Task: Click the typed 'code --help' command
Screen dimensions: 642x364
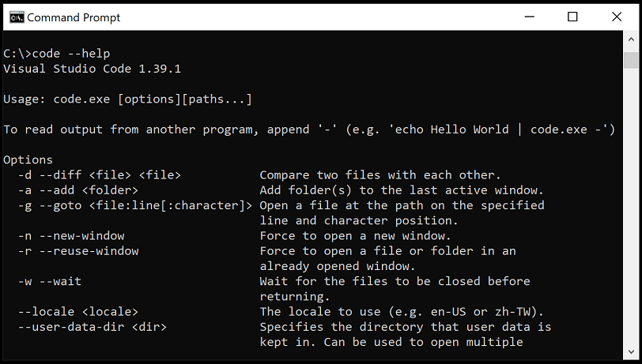Action: (x=70, y=54)
